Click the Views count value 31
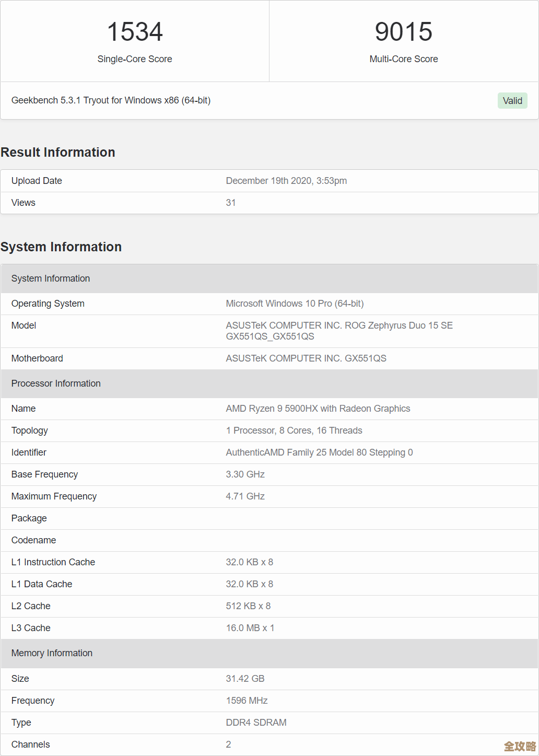539x756 pixels. pos(230,203)
